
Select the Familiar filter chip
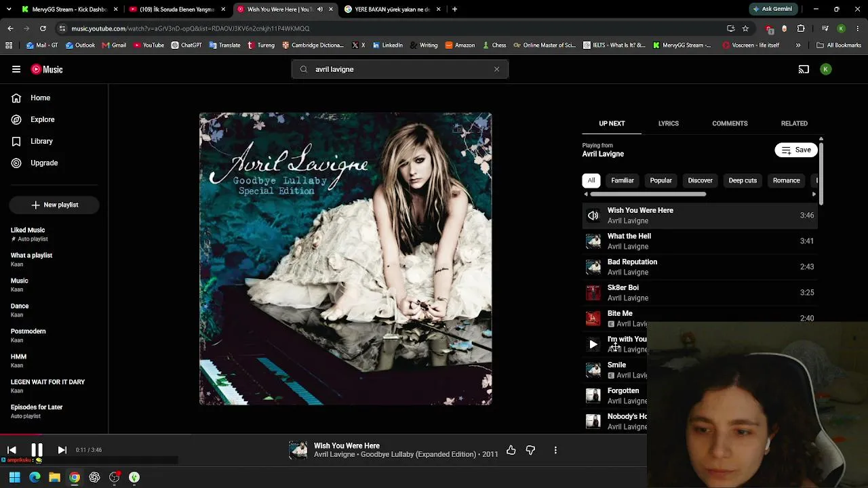623,180
